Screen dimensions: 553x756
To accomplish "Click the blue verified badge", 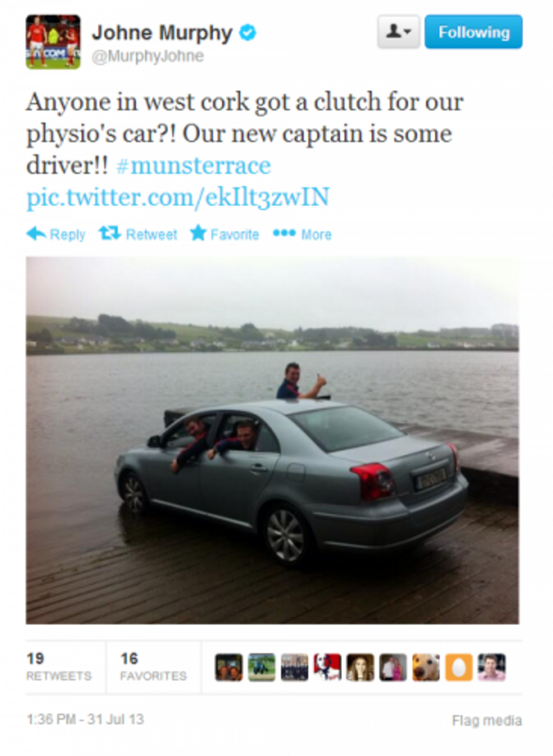I will tap(248, 33).
